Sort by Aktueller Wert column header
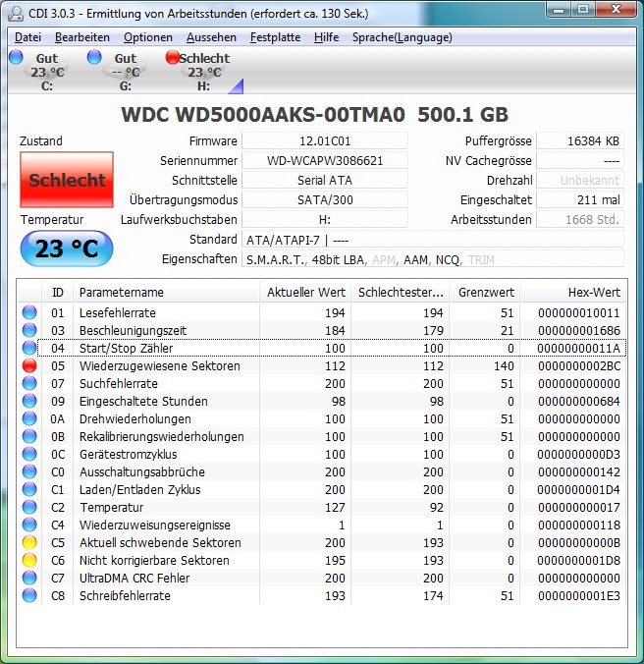The image size is (644, 664). coord(305,292)
